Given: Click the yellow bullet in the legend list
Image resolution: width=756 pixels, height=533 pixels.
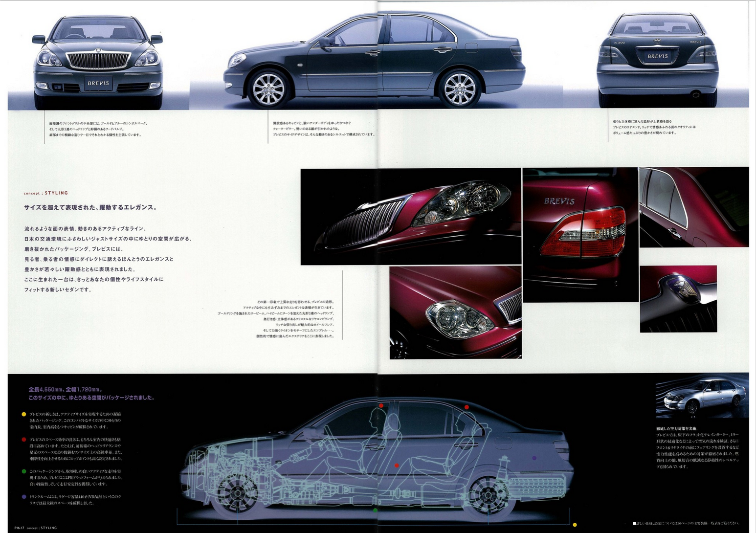Looking at the screenshot, I should 23,414.
